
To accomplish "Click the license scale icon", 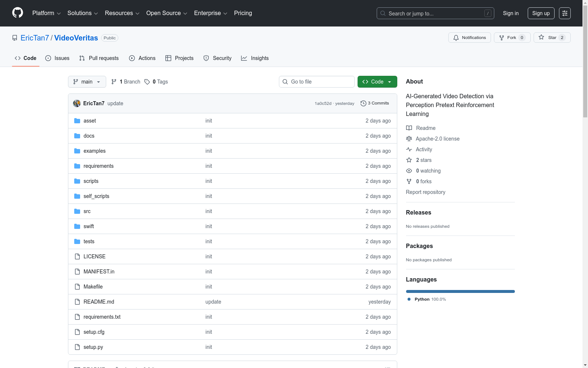I will click(409, 139).
